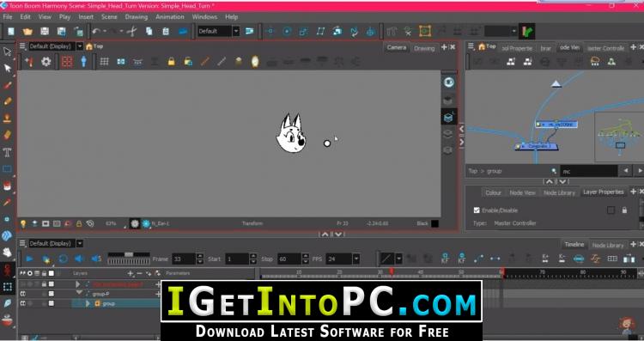Viewport: 644px width, 341px height.
Task: Open the FPS 24 dropdown arrow
Action: (x=356, y=259)
